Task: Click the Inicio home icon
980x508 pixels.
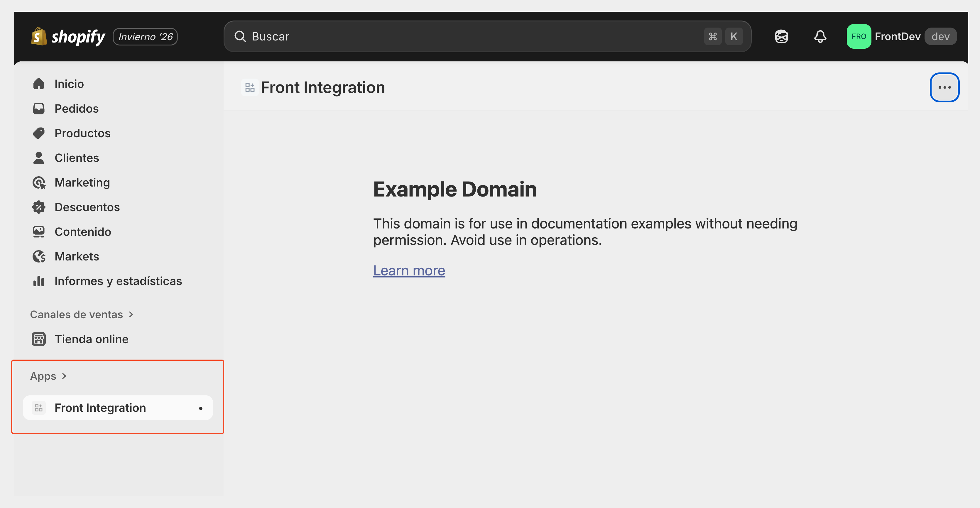Action: [x=39, y=84]
